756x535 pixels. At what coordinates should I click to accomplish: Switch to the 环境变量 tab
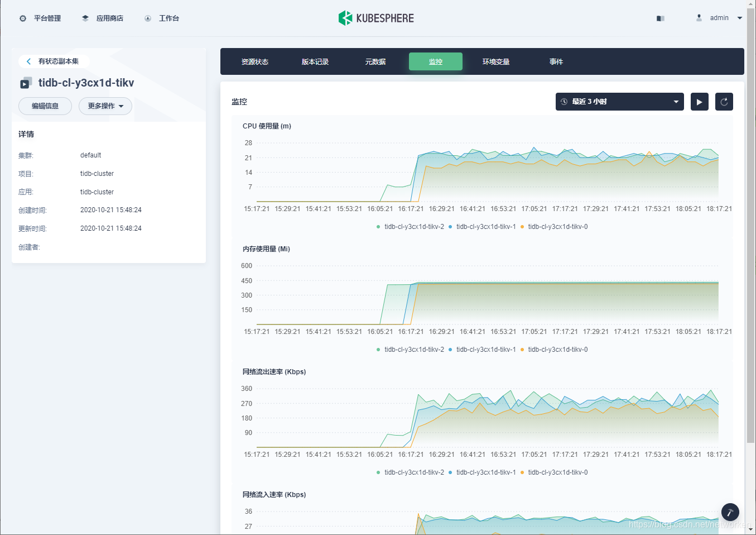coord(496,61)
